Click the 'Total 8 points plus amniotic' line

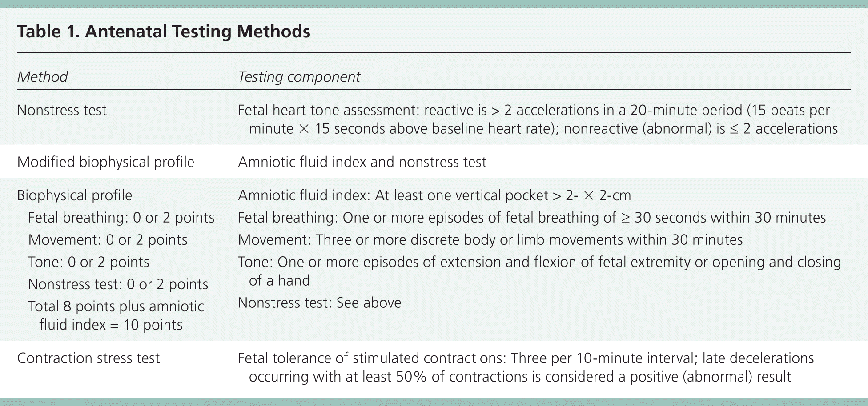coord(116,306)
